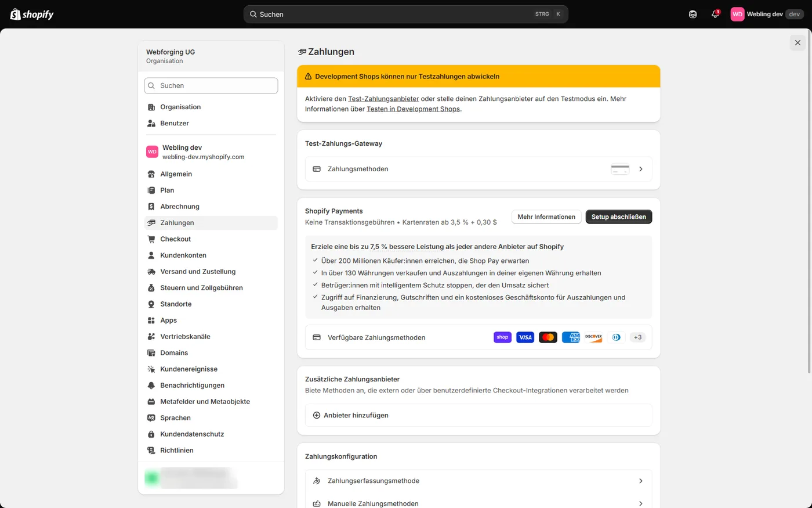The width and height of the screenshot is (812, 508).
Task: Click the WD account avatar
Action: pos(737,14)
